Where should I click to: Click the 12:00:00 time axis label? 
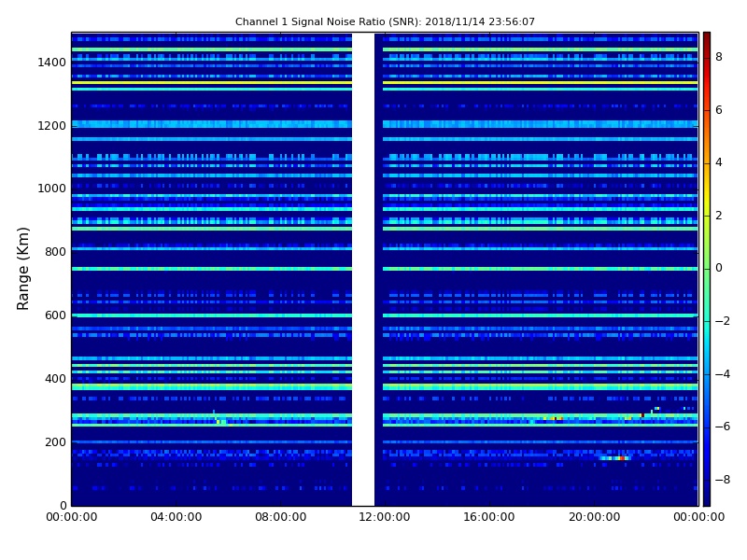pyautogui.click(x=385, y=517)
